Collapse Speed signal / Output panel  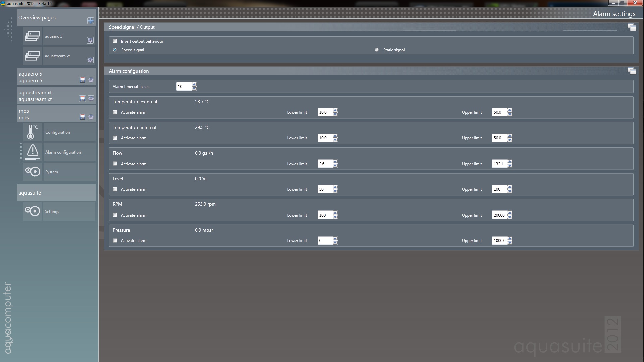[x=632, y=27]
